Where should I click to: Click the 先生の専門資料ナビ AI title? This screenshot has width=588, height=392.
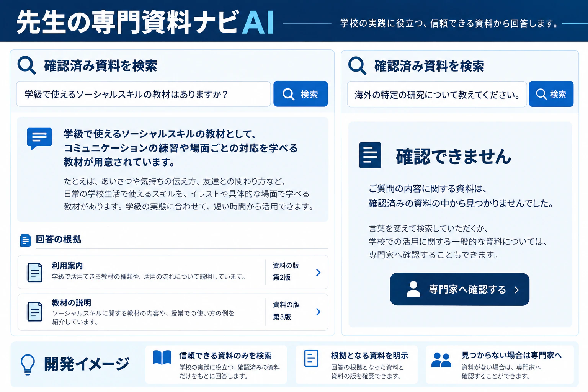click(145, 22)
